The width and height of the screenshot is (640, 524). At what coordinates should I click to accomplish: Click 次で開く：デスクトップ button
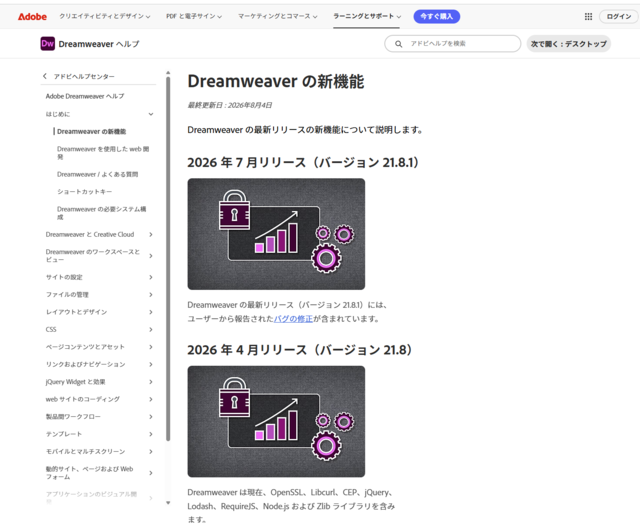pyautogui.click(x=569, y=44)
